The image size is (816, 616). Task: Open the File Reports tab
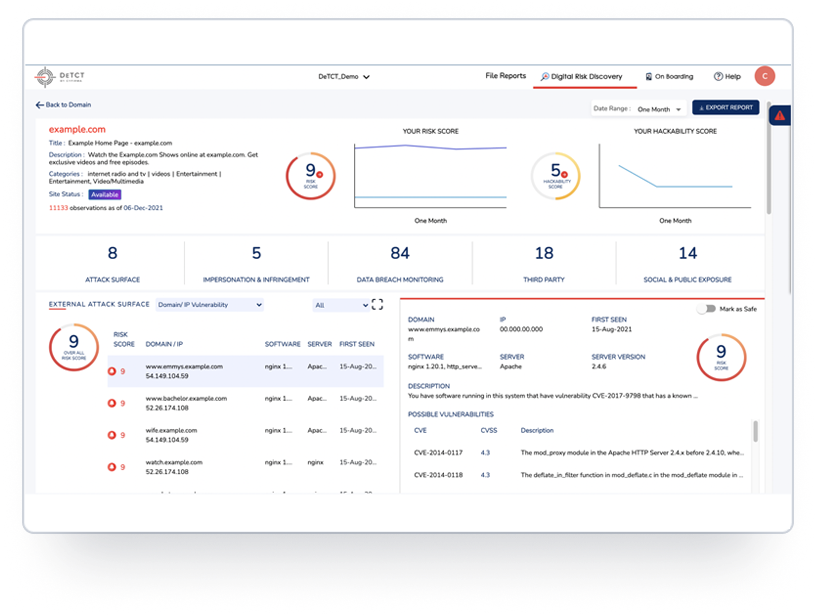point(505,76)
